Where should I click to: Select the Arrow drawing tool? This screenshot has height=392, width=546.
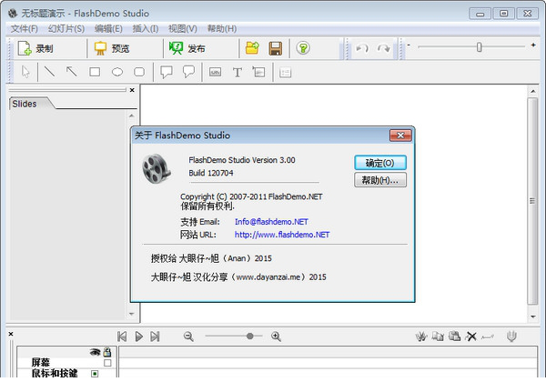point(72,72)
